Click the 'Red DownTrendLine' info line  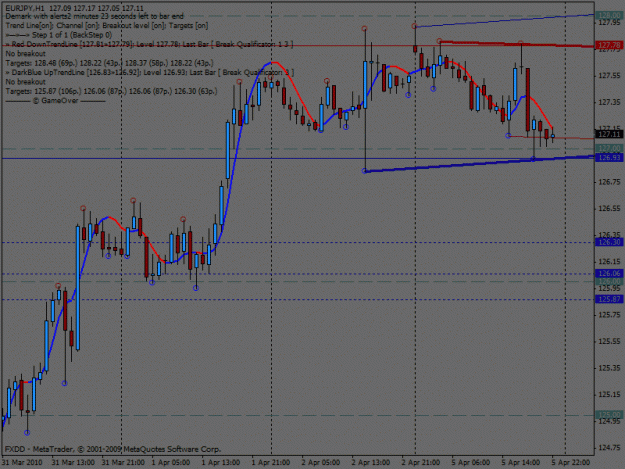pos(149,44)
